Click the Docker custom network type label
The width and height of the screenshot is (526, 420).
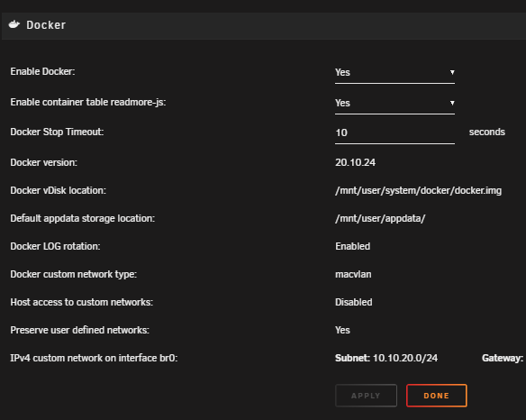(74, 274)
